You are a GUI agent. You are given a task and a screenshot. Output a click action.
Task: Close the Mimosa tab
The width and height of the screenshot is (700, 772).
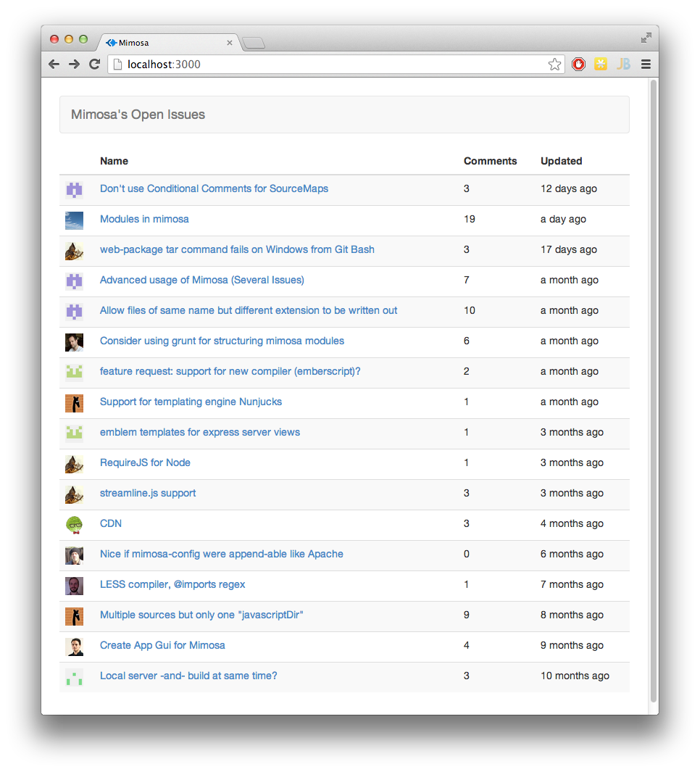(230, 43)
